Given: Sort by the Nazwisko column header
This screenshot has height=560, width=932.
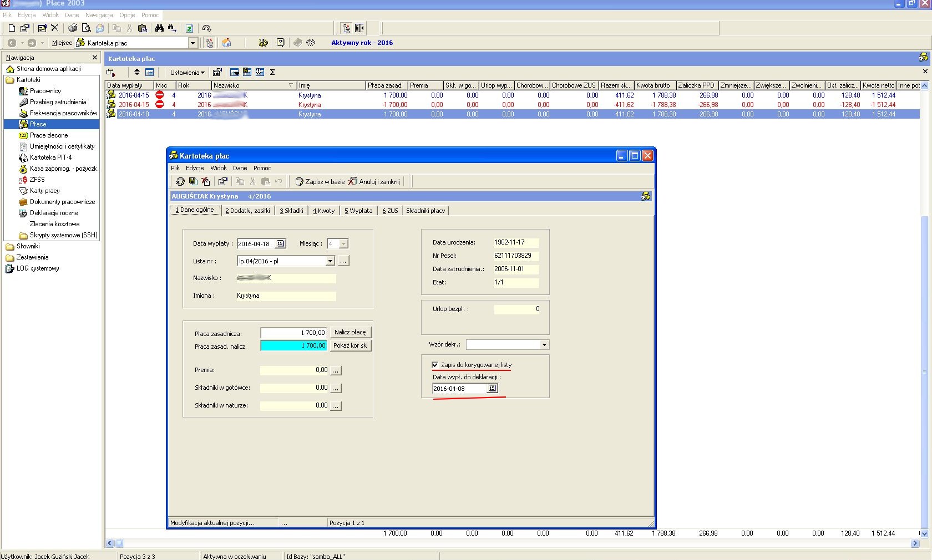Looking at the screenshot, I should (x=254, y=85).
